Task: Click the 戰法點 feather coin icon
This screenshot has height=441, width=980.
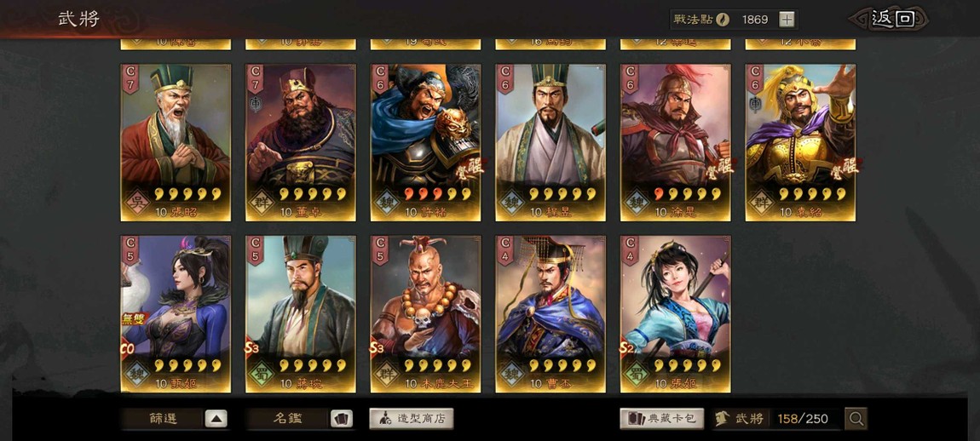Action: pyautogui.click(x=723, y=20)
